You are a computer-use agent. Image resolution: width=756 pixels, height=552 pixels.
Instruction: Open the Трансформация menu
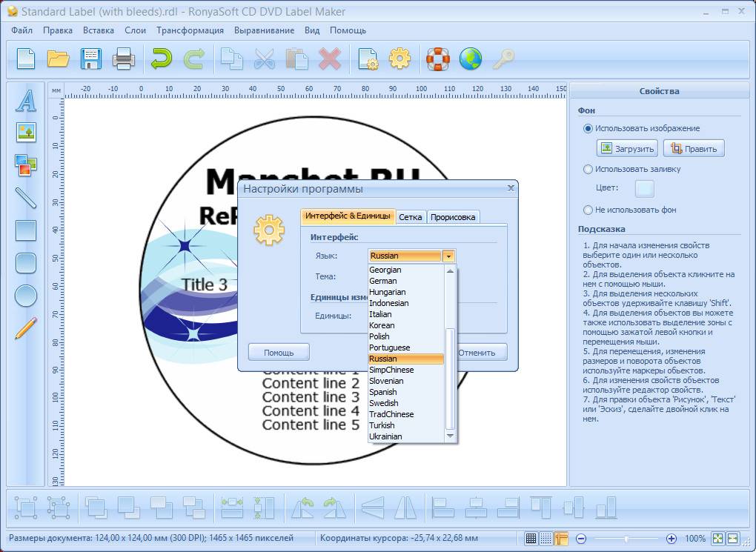(x=190, y=30)
